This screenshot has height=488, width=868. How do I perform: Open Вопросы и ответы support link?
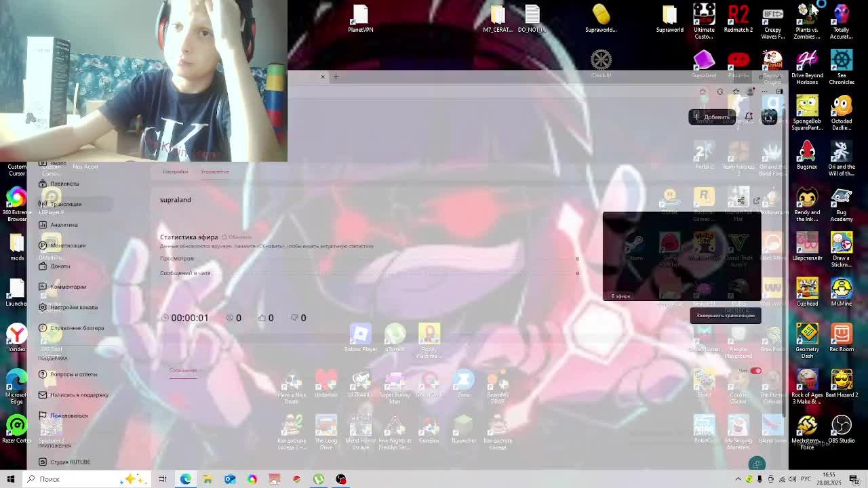tap(68, 374)
